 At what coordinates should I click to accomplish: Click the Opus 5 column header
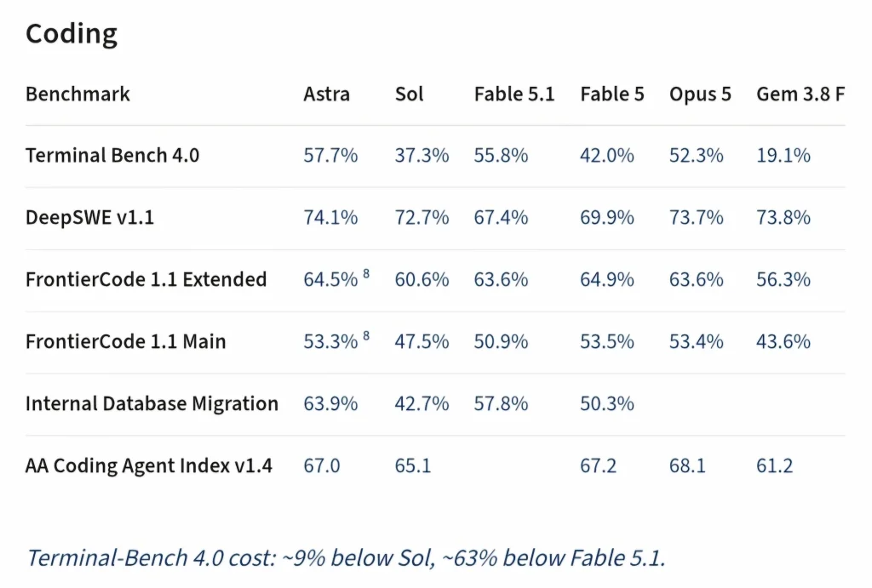(700, 94)
